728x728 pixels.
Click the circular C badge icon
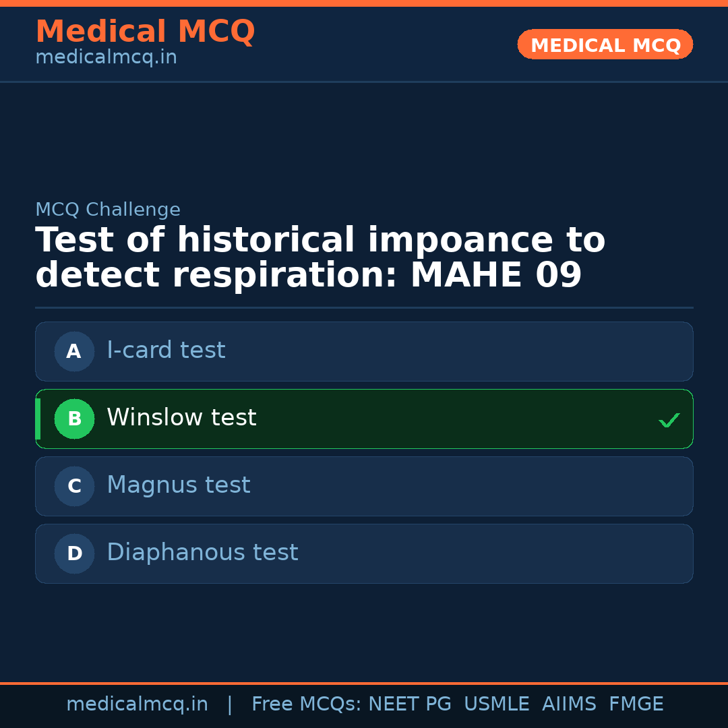click(x=74, y=486)
